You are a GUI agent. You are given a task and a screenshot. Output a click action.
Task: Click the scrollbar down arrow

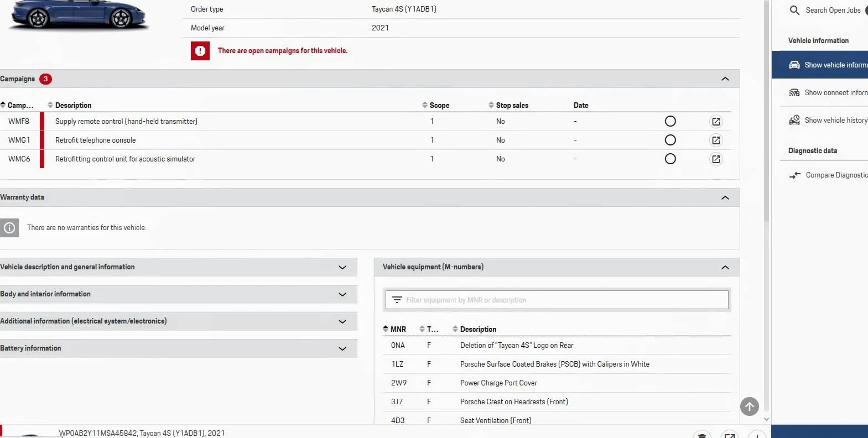pos(766,419)
